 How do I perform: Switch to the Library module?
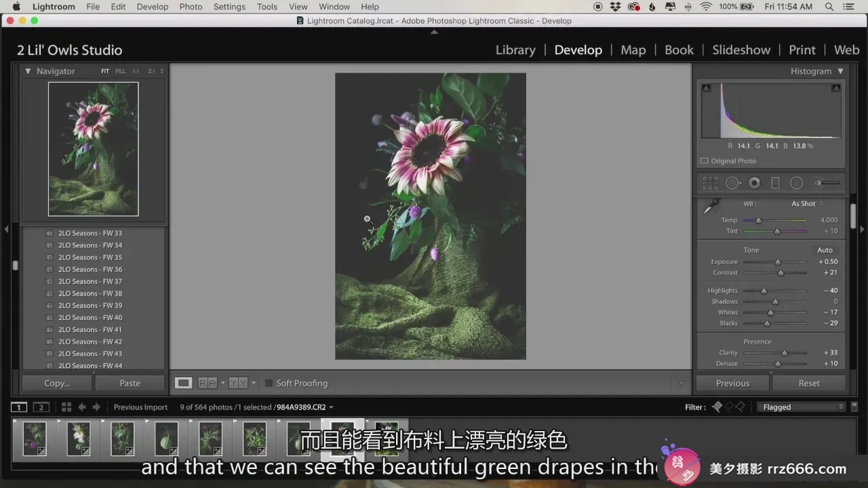point(515,50)
